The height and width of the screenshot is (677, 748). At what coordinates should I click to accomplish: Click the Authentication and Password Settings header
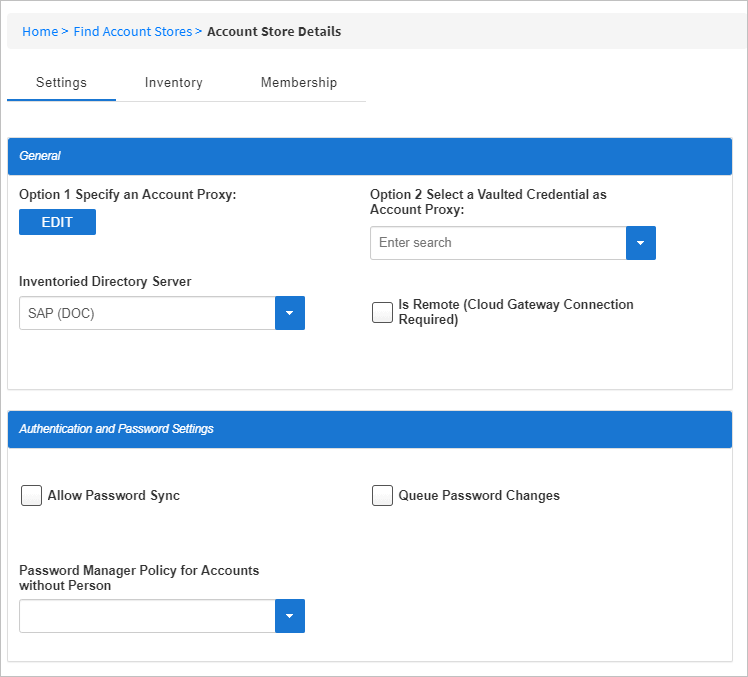click(369, 429)
